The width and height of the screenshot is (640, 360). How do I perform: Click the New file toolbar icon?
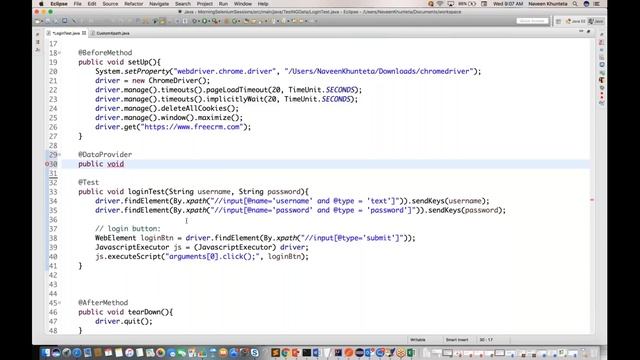[x=37, y=21]
